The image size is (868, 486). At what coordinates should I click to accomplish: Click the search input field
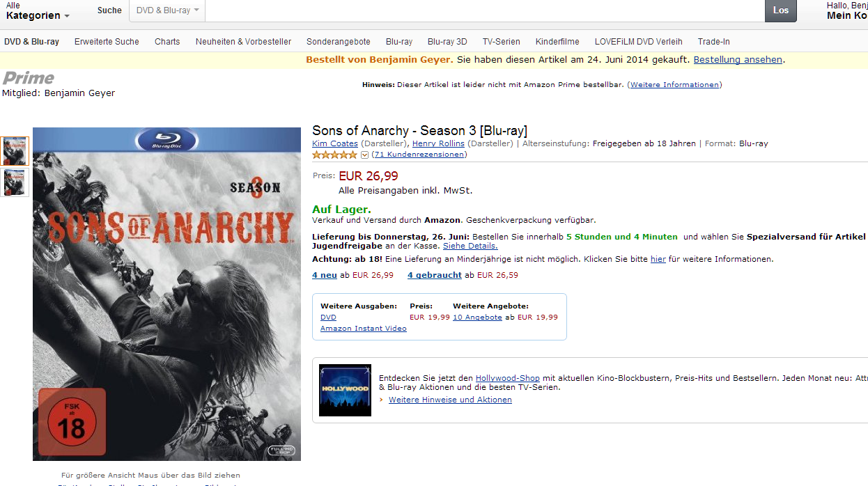click(484, 10)
